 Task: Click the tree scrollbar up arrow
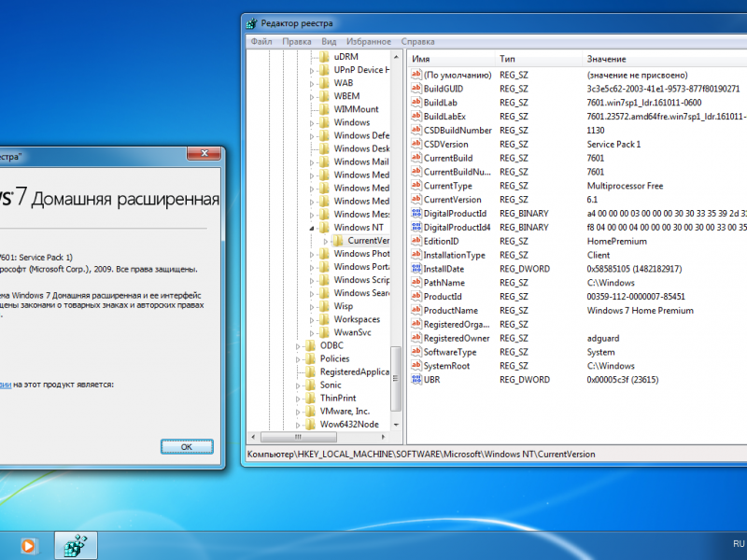coord(396,57)
